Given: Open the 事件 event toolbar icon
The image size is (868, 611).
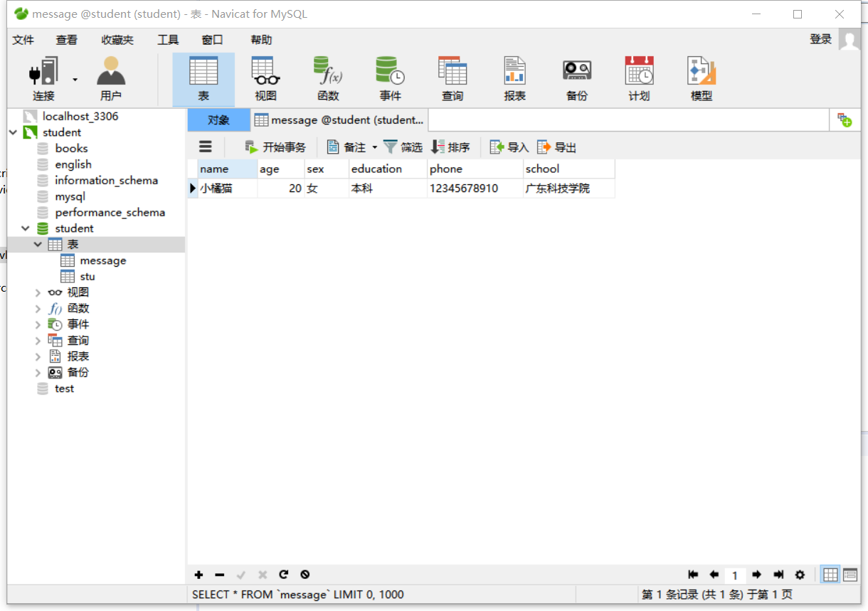Looking at the screenshot, I should point(390,79).
